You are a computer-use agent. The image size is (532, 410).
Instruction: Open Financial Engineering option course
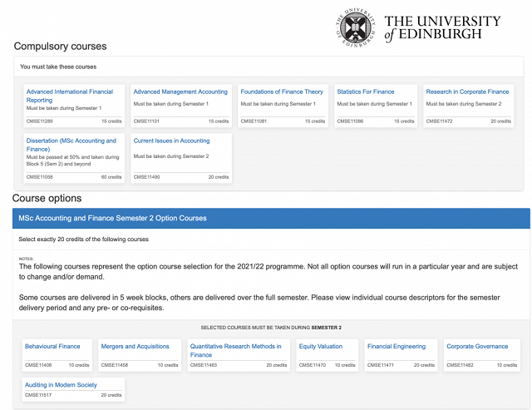coord(397,346)
